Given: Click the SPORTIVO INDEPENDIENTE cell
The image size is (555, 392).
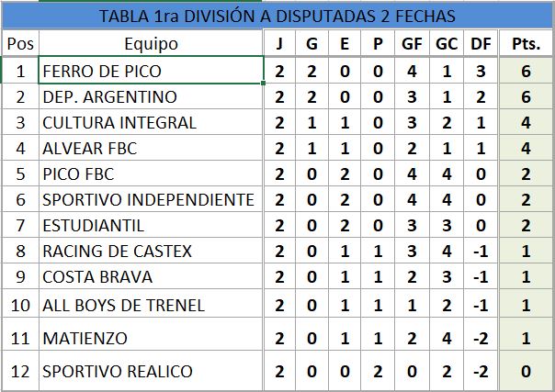Looking at the screenshot, I should (x=151, y=199).
